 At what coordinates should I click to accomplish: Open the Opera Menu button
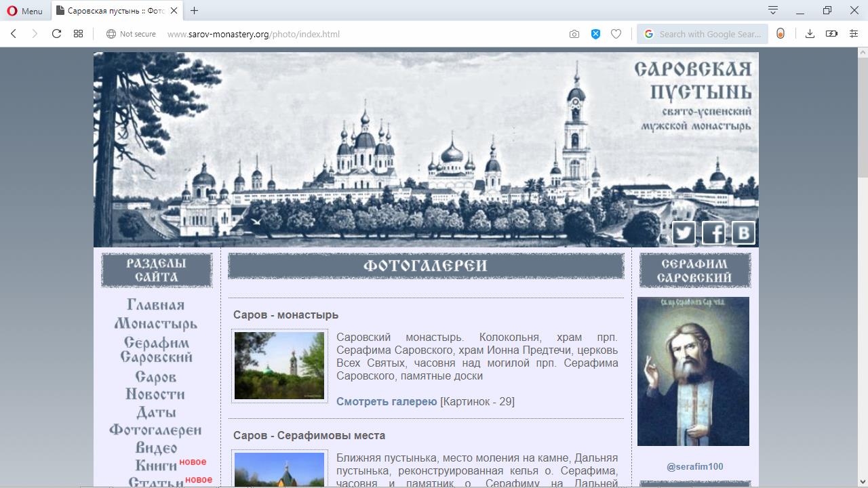tap(24, 11)
